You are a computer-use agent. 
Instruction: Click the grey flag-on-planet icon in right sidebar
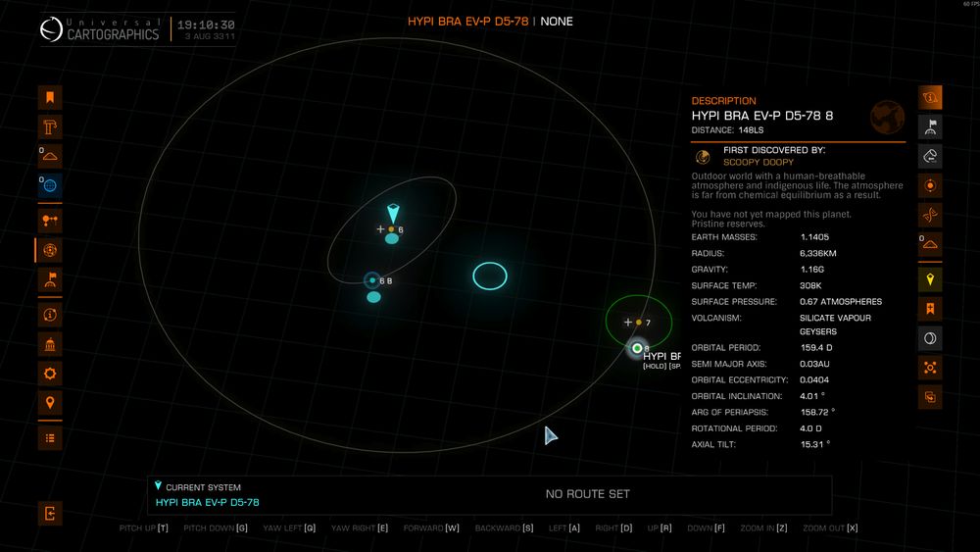pos(930,126)
